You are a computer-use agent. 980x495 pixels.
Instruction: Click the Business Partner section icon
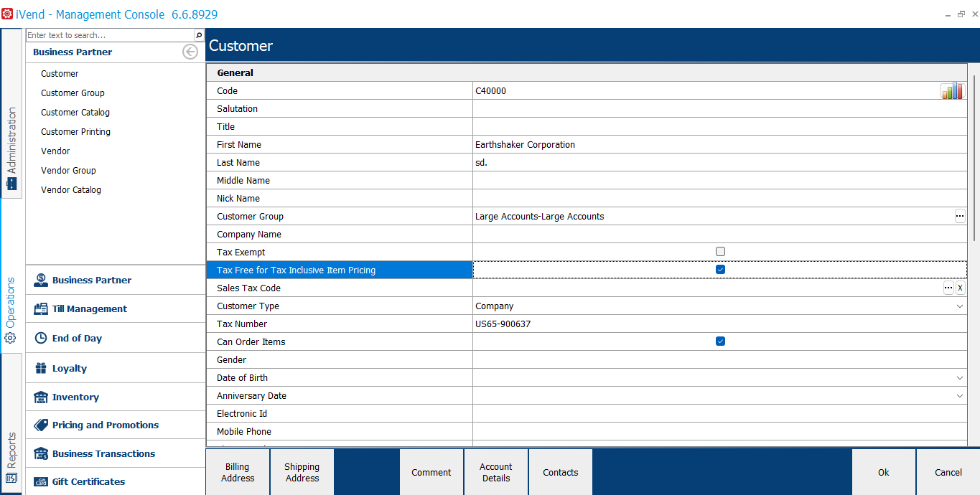coord(41,280)
